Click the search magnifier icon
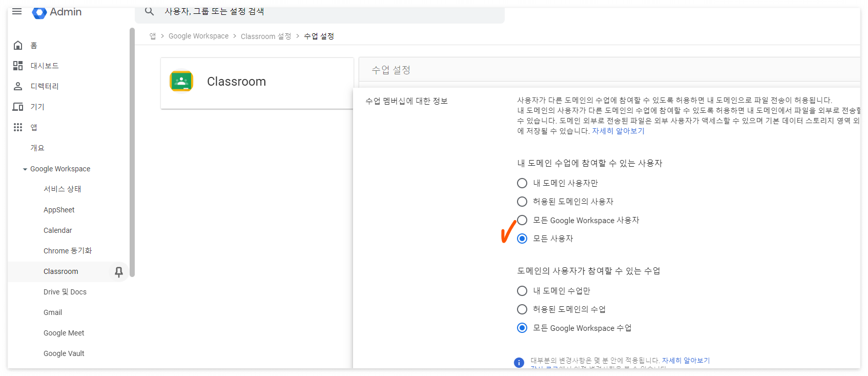The width and height of the screenshot is (868, 376). (149, 11)
